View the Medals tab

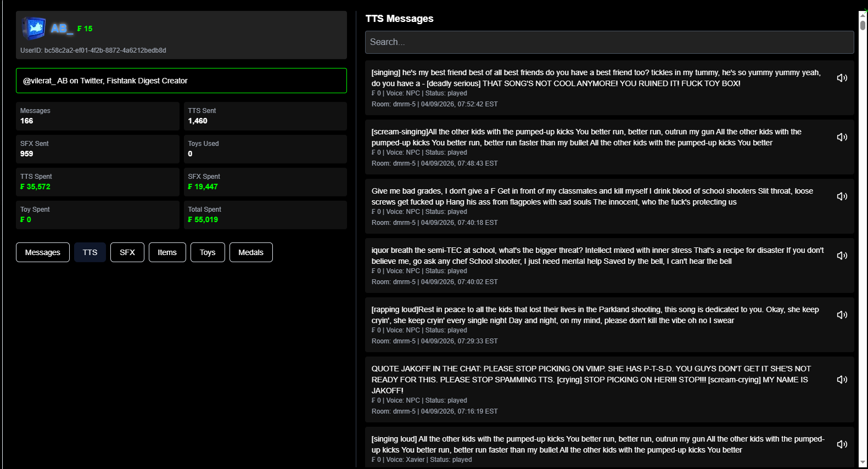[x=251, y=252]
